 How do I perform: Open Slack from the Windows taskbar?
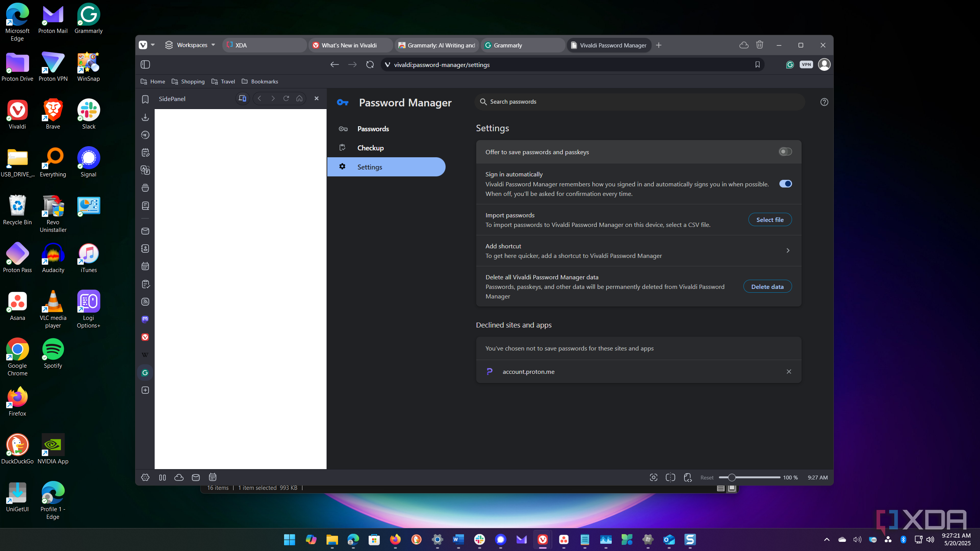(479, 540)
